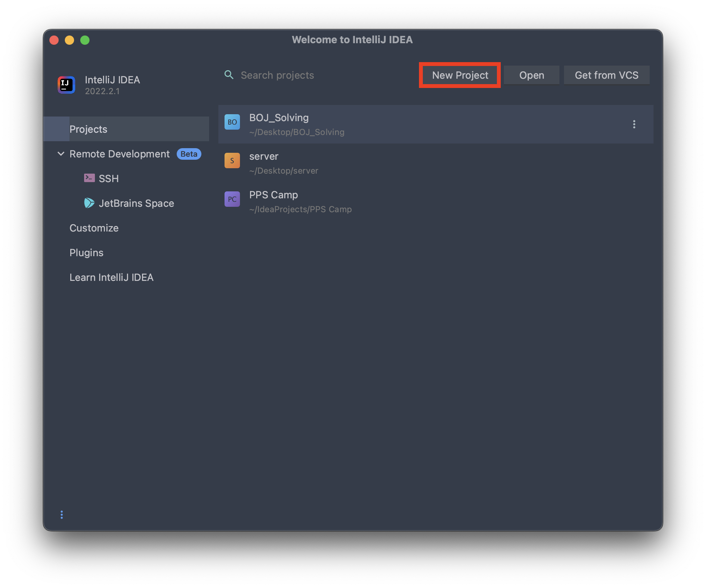Open the BOJ_Solving project
The height and width of the screenshot is (588, 706).
coord(436,124)
